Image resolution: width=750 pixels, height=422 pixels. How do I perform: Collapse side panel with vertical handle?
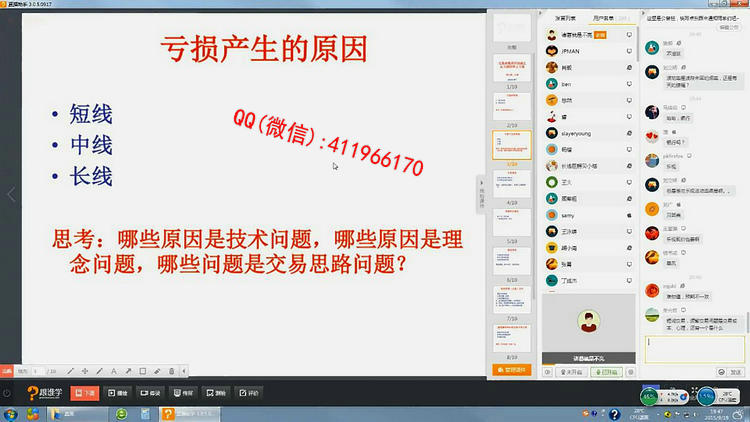(481, 194)
